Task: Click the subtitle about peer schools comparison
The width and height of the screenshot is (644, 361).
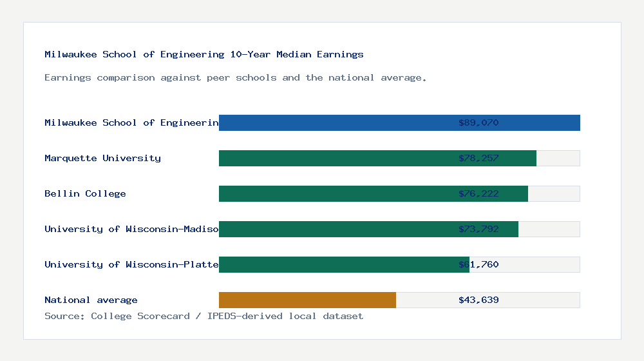Action: pyautogui.click(x=235, y=78)
